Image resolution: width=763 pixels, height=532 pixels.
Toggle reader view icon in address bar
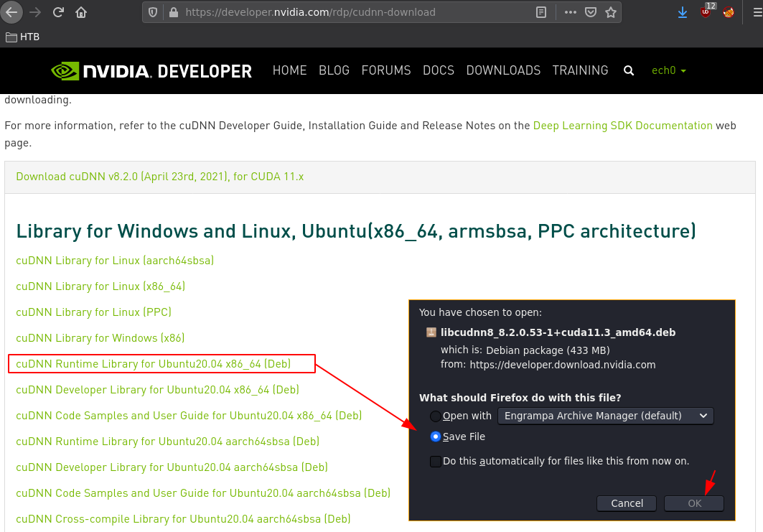[x=541, y=12]
